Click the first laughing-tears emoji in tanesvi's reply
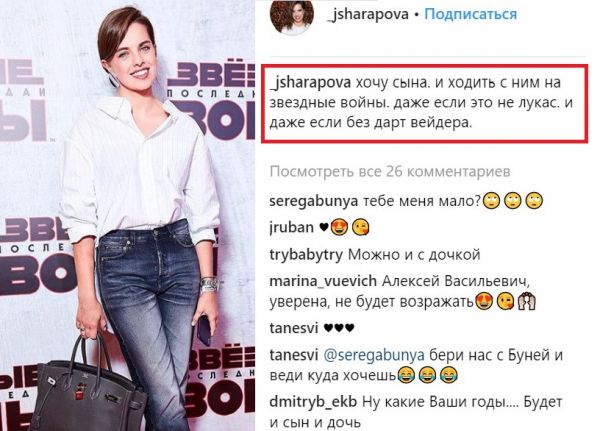The width and height of the screenshot is (600, 431). 406,375
